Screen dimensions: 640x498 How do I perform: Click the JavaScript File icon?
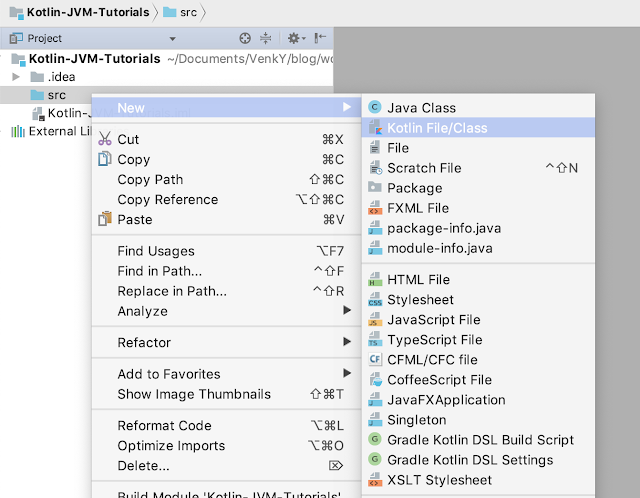pos(375,319)
